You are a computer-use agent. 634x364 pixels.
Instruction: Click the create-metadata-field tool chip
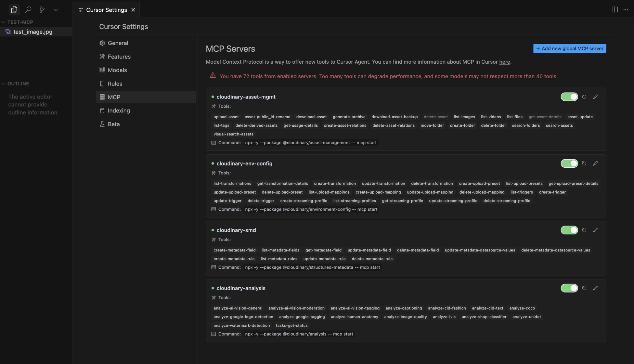click(x=234, y=250)
